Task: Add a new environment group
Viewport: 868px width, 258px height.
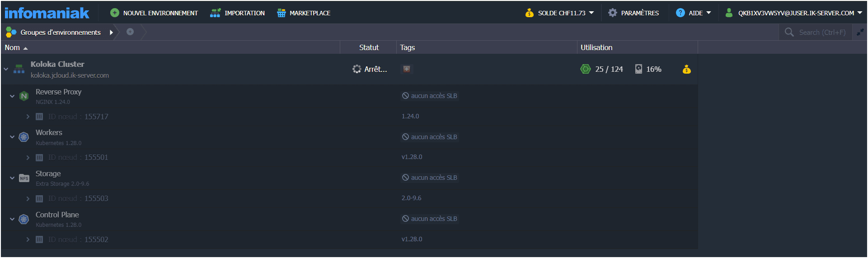Action: coord(130,32)
